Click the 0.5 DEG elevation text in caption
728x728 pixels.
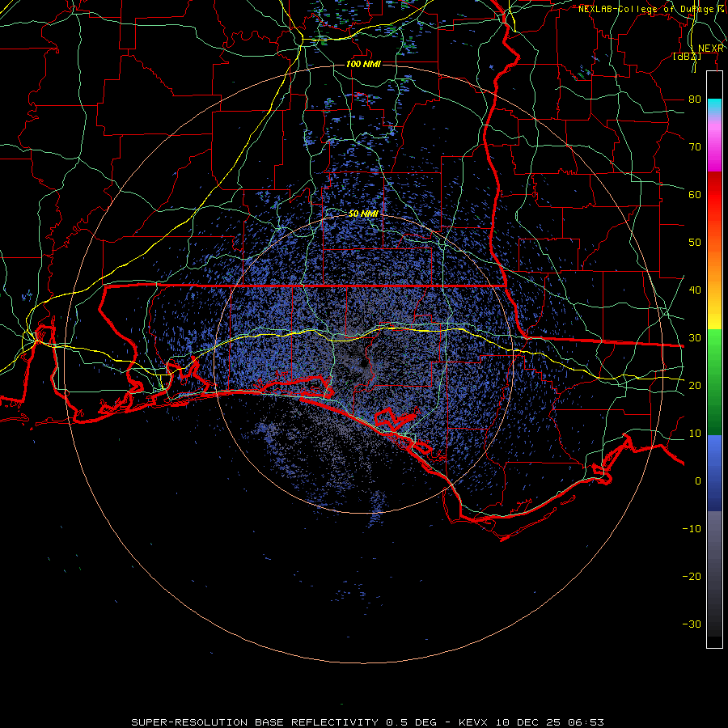click(412, 722)
